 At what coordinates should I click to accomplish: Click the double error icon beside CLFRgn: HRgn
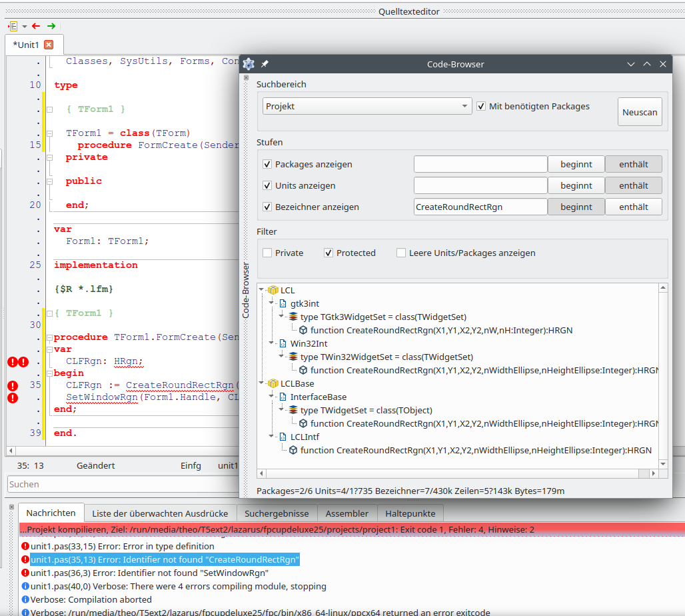coord(18,362)
